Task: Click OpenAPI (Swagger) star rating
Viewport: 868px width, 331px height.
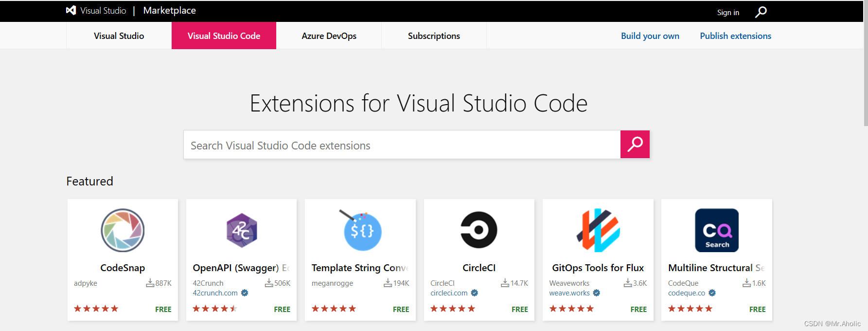Action: pos(215,309)
